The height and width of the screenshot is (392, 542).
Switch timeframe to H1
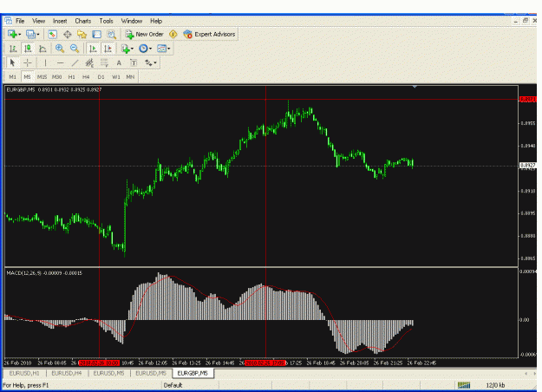pyautogui.click(x=72, y=76)
